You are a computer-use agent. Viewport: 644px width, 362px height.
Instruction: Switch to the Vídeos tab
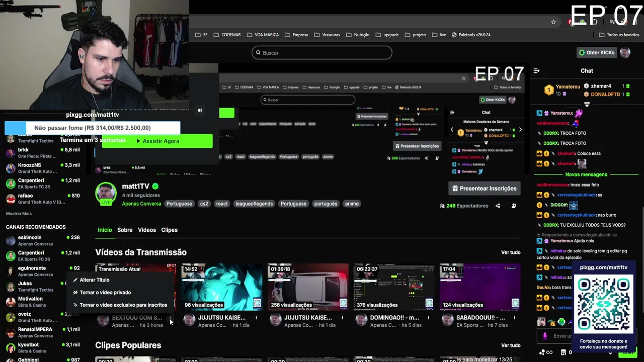point(147,230)
